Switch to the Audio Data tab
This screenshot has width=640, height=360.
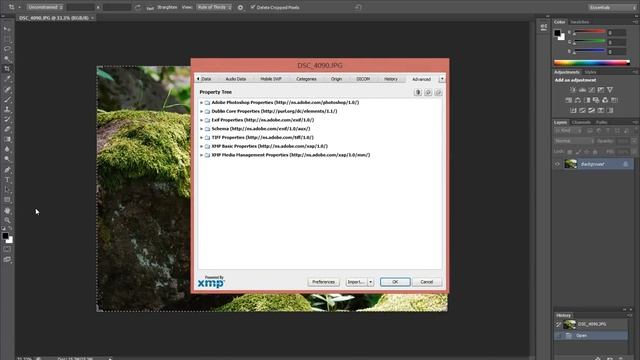click(x=236, y=79)
